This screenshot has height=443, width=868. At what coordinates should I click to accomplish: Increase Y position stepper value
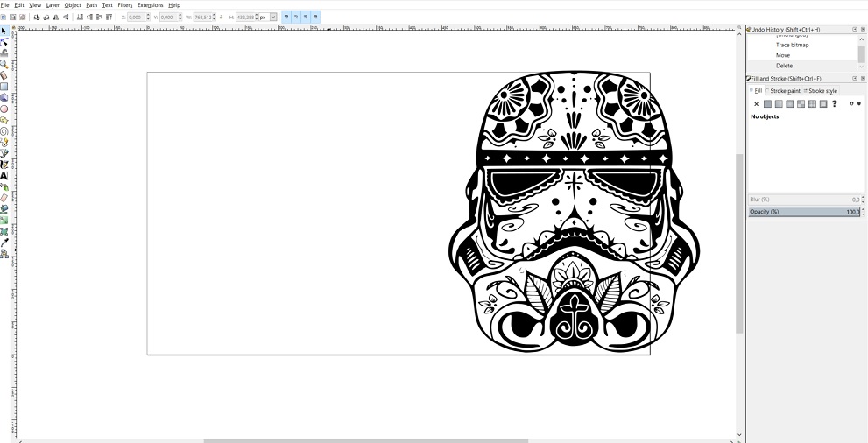tap(180, 16)
